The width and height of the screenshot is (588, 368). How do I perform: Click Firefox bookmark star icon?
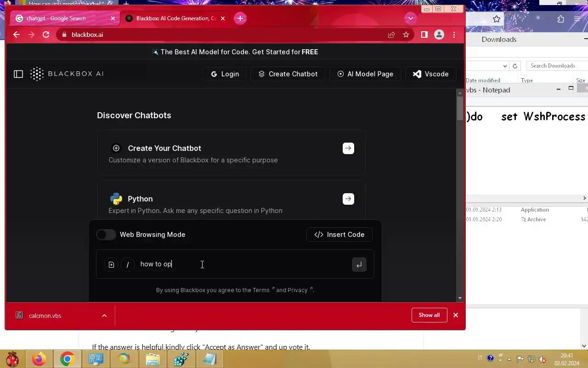[x=497, y=19]
